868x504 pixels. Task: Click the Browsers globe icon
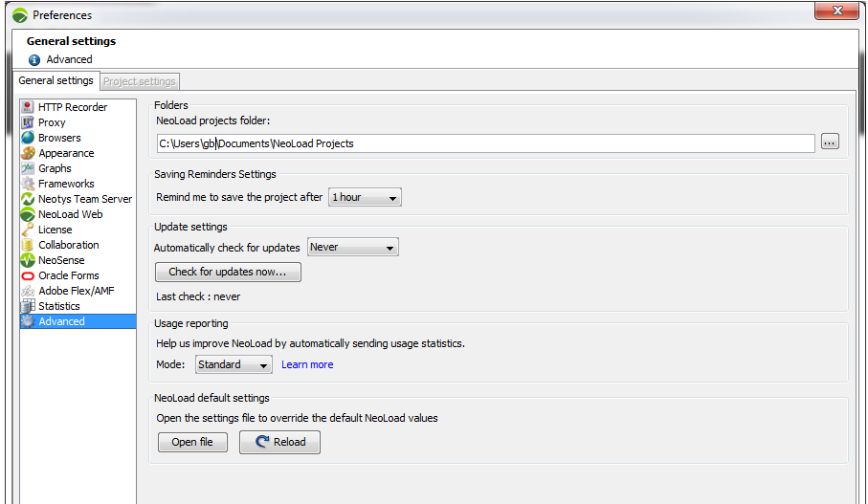pyautogui.click(x=29, y=138)
